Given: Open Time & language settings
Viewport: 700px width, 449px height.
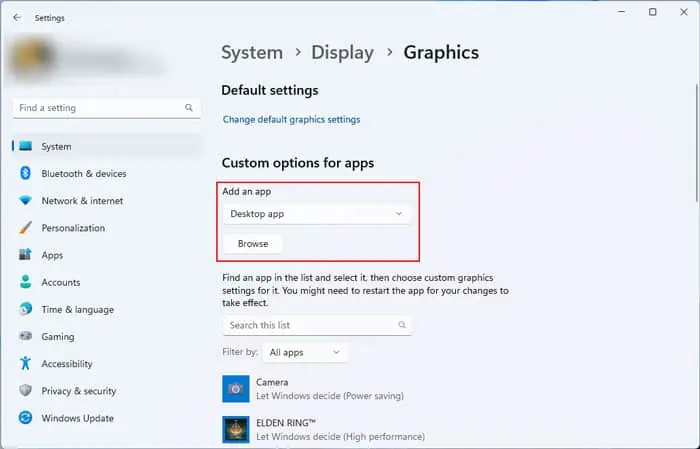Looking at the screenshot, I should click(107, 309).
